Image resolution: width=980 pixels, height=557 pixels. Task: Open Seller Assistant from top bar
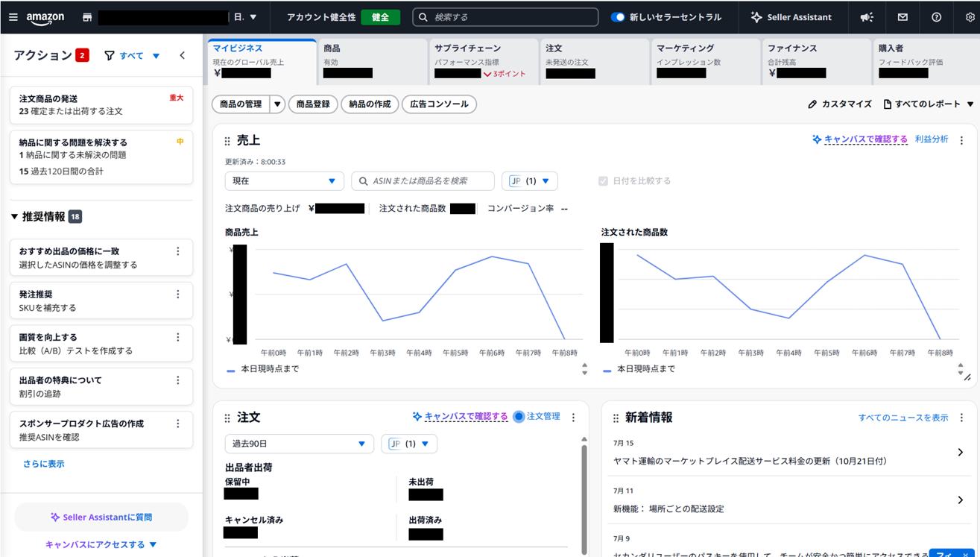(791, 17)
